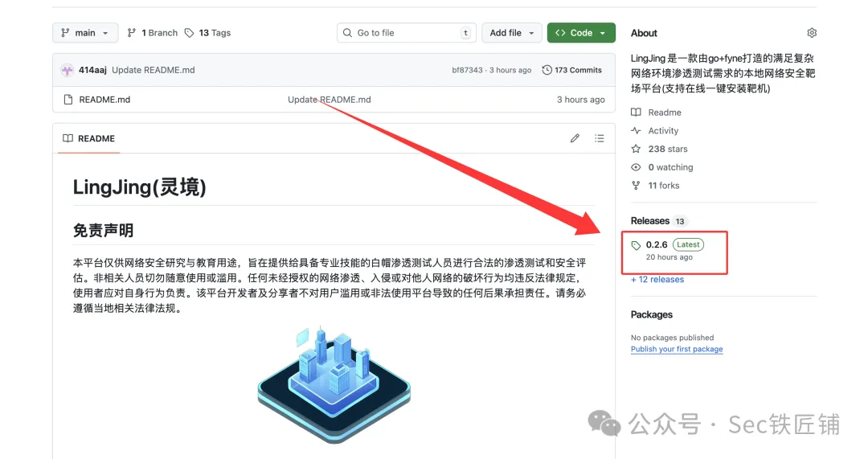View the 173 Commits history

pyautogui.click(x=572, y=70)
